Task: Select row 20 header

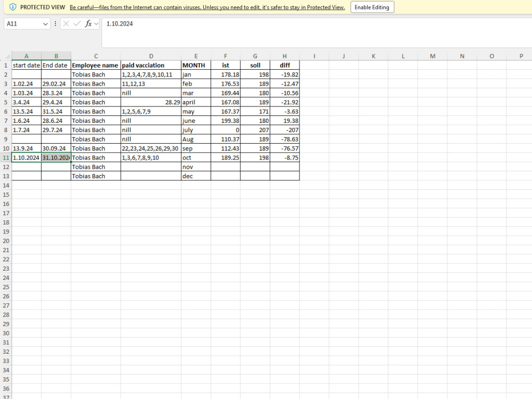Action: [x=6, y=240]
